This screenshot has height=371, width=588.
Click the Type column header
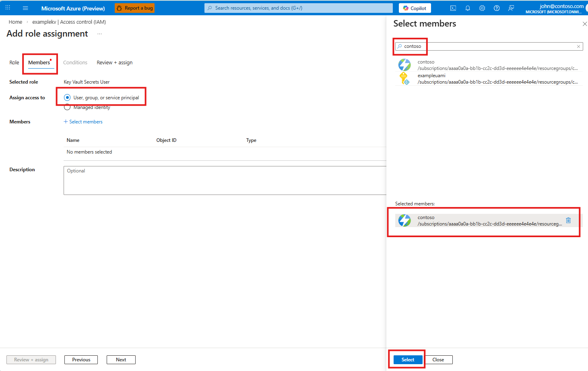click(251, 140)
